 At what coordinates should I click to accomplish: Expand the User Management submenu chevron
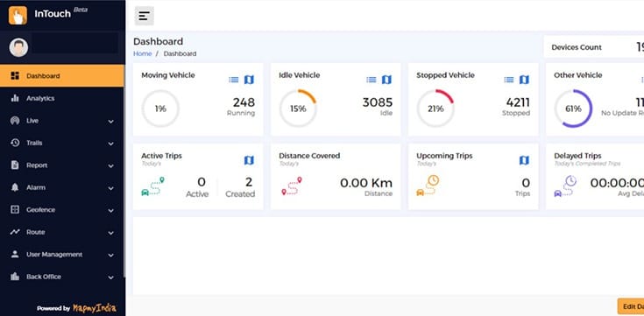click(110, 256)
